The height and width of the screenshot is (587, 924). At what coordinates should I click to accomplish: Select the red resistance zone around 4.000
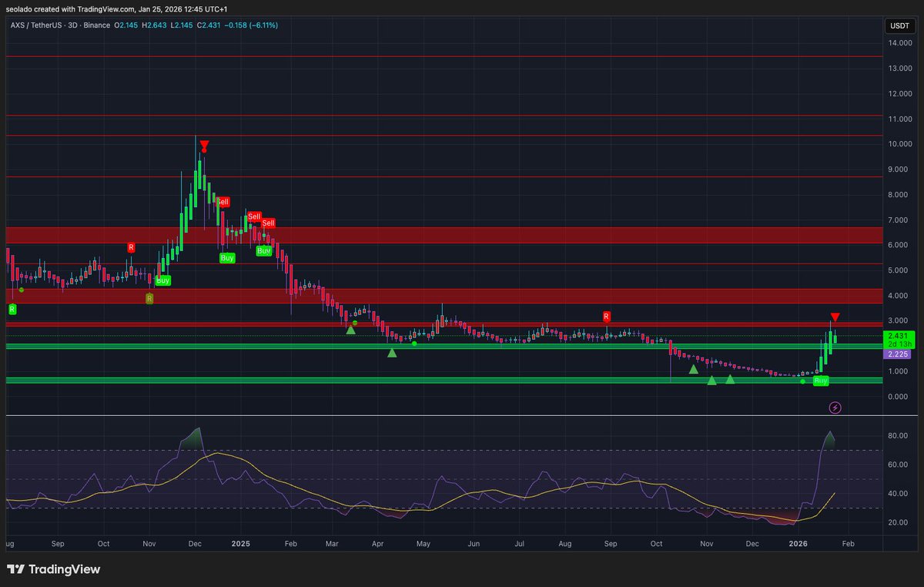(x=443, y=296)
